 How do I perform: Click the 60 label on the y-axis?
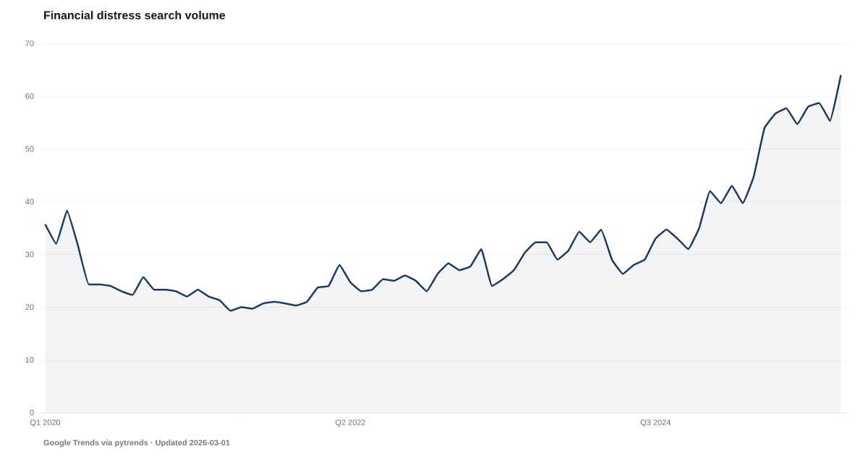[30, 96]
